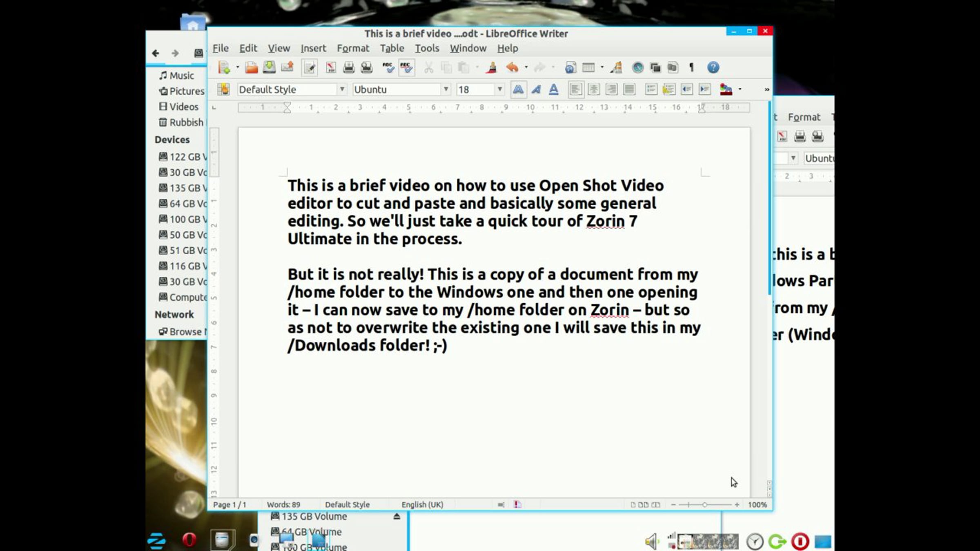Save the document using the Save icon
The height and width of the screenshot is (551, 980).
pyautogui.click(x=269, y=68)
